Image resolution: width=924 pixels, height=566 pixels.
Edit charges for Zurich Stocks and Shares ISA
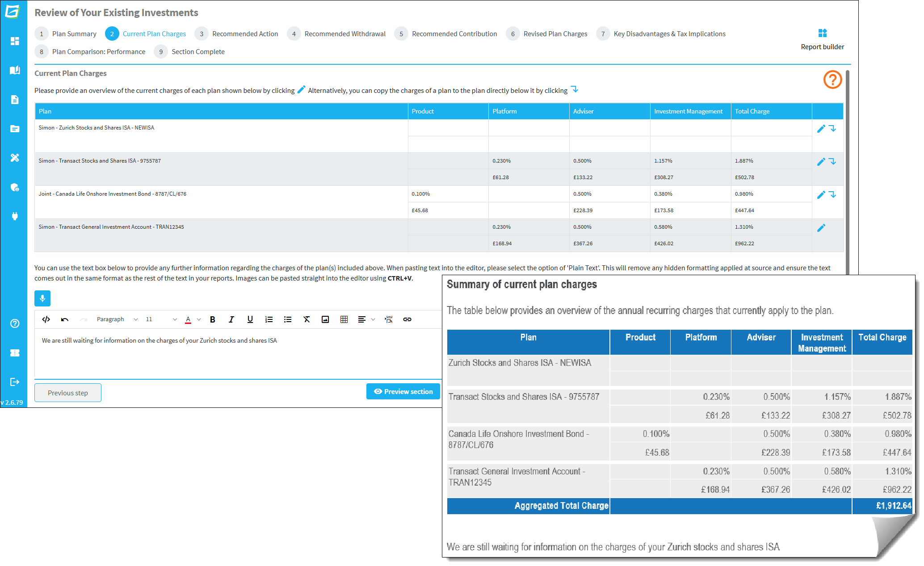point(821,129)
